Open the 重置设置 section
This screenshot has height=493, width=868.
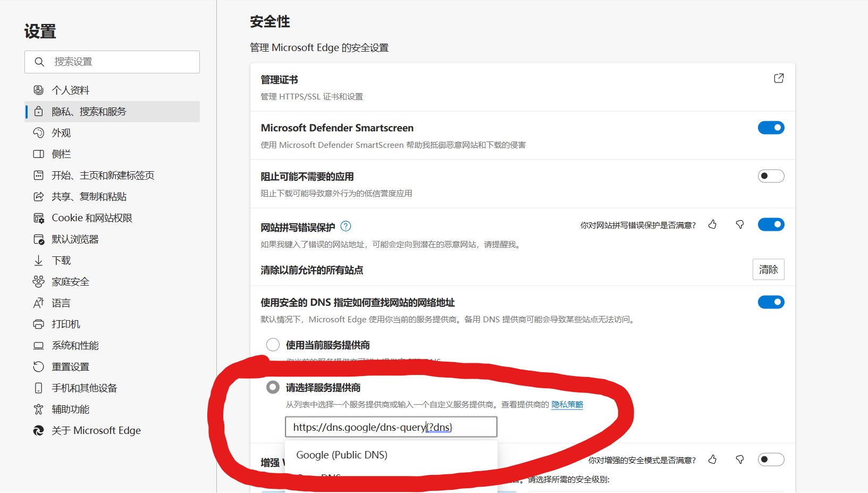[x=112, y=366]
